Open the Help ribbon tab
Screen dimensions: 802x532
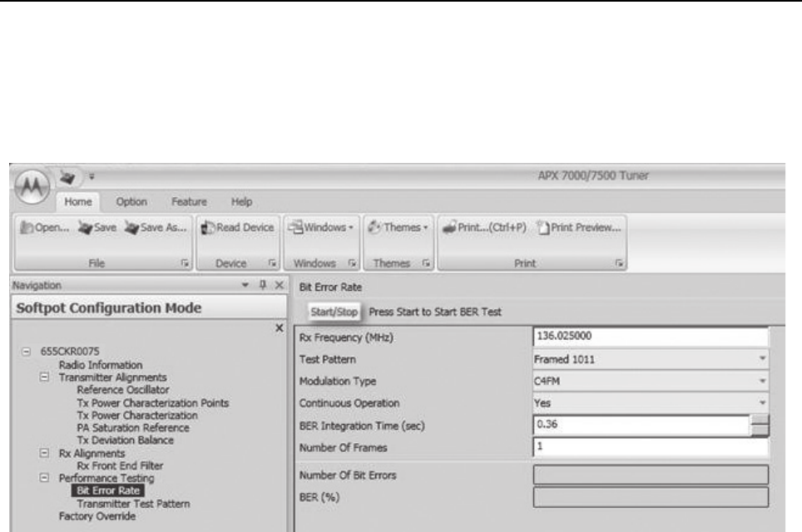click(x=241, y=202)
